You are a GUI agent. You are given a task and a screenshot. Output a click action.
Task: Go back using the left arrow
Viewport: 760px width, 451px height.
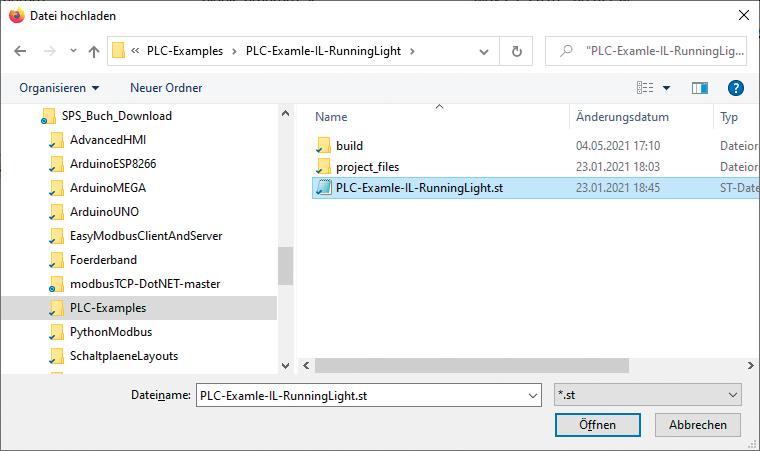tap(20, 51)
